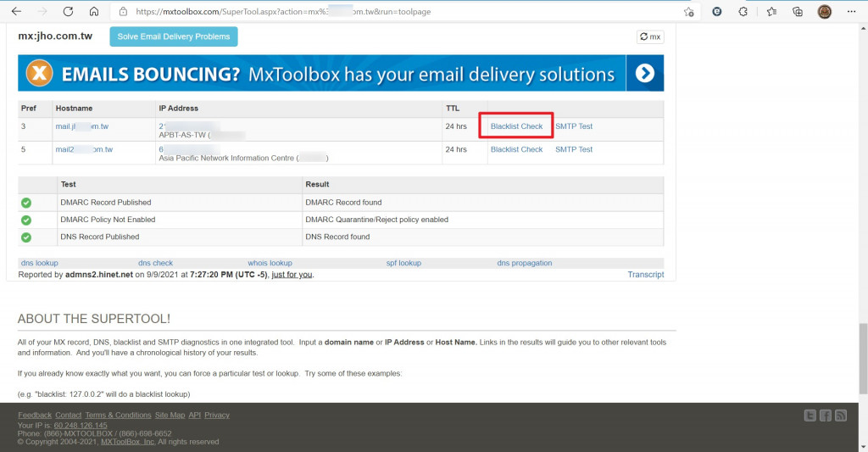This screenshot has width=868, height=452.
Task: Click the circular extension icon beside favorites star
Action: 717,11
